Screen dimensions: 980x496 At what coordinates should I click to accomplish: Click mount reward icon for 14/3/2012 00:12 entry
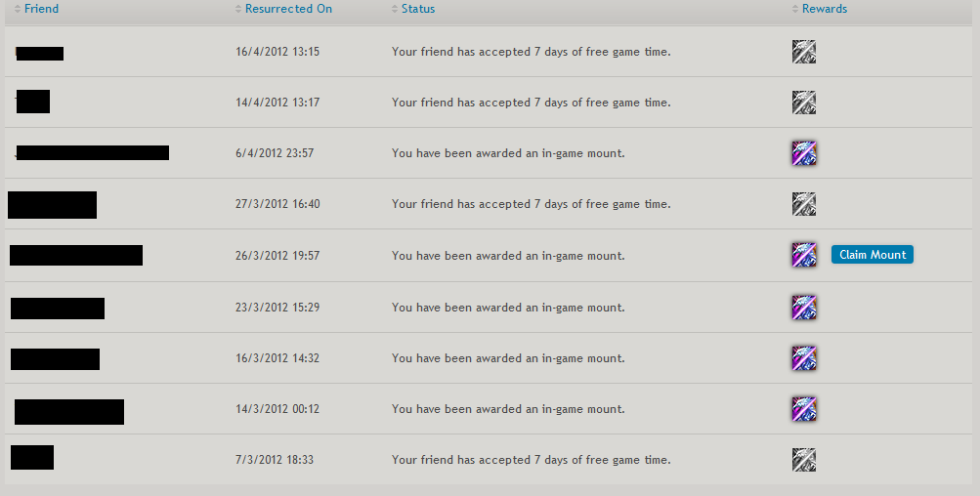[804, 409]
